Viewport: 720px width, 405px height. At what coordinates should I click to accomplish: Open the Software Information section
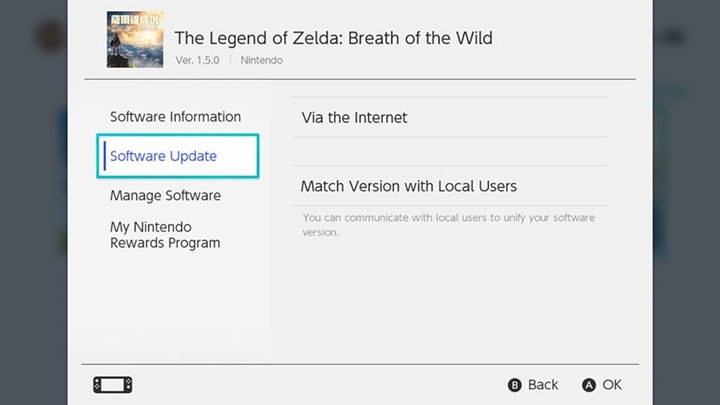(x=175, y=117)
